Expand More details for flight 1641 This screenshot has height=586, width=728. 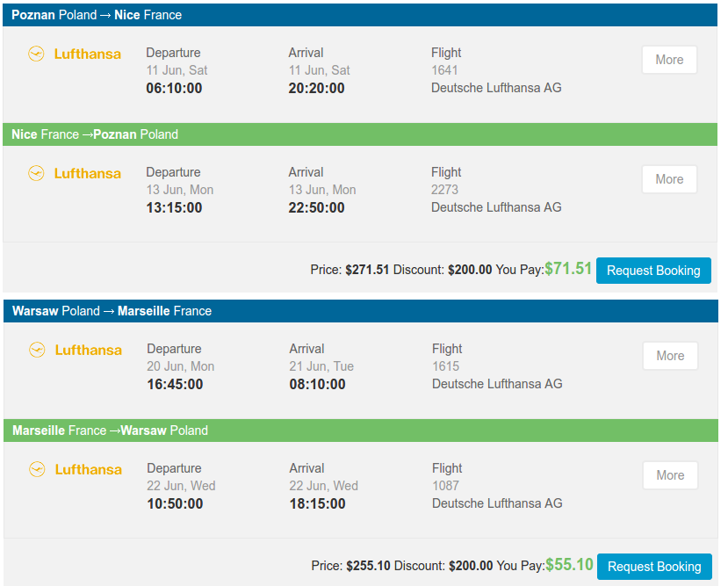click(669, 60)
